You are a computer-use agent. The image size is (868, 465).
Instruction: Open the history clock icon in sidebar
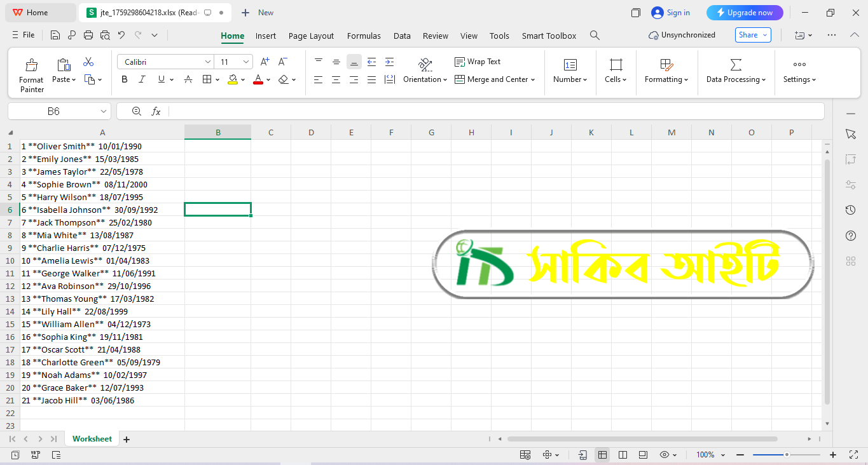coord(851,210)
